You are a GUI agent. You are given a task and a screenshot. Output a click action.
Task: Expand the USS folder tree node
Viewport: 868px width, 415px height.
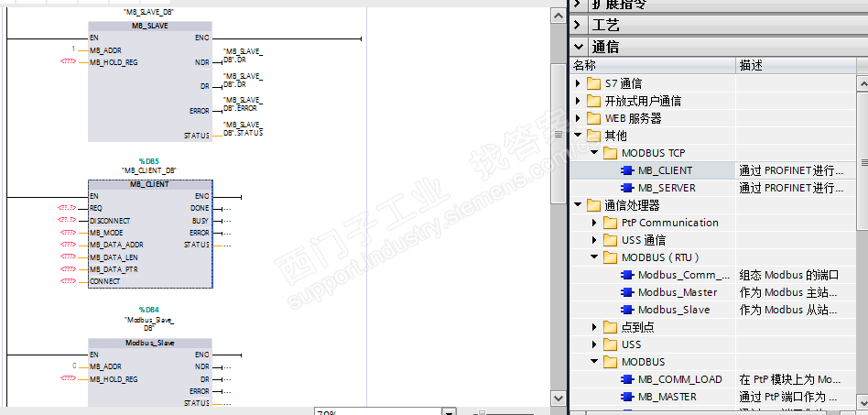pyautogui.click(x=594, y=344)
